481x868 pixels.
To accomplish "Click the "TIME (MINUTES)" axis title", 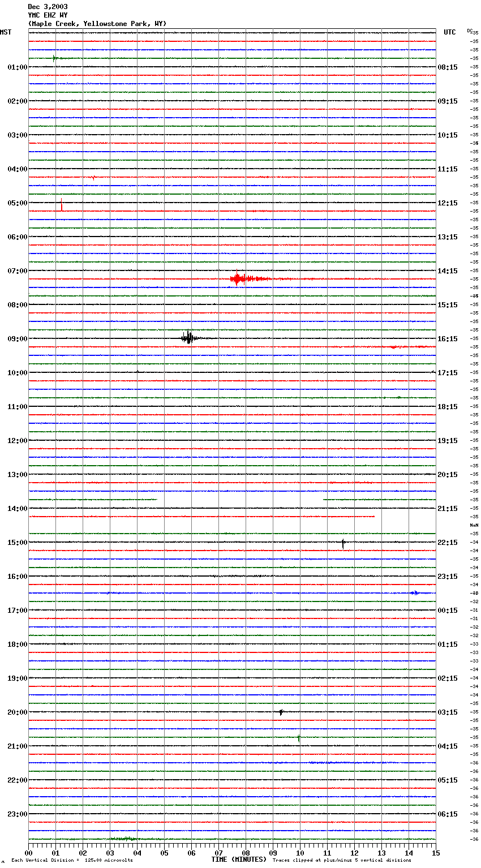I will [239, 860].
